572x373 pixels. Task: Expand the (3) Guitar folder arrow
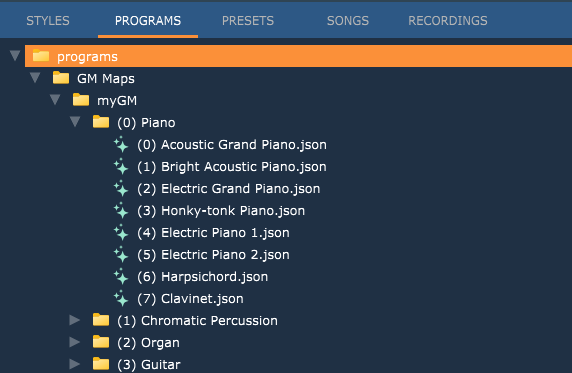(x=75, y=364)
